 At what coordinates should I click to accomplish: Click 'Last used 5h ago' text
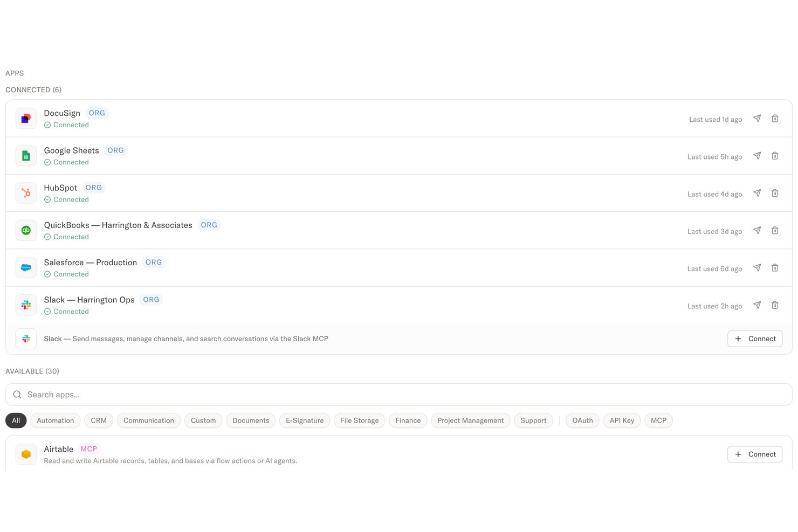pos(714,157)
